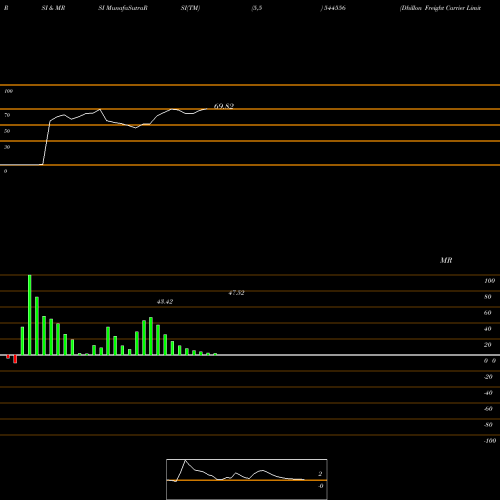The height and width of the screenshot is (500, 500).
Task: Click the 'SI & MR' header text
Action: 53,8
